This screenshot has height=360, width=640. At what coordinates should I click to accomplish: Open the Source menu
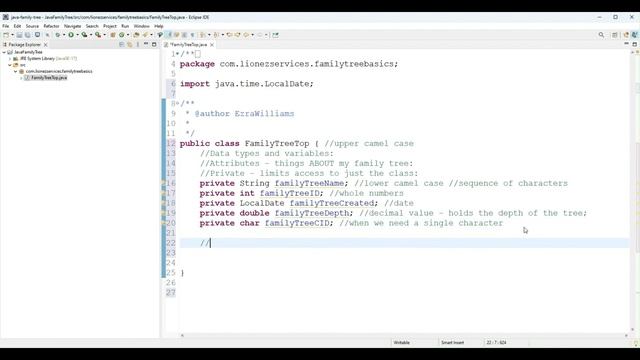tap(32, 26)
